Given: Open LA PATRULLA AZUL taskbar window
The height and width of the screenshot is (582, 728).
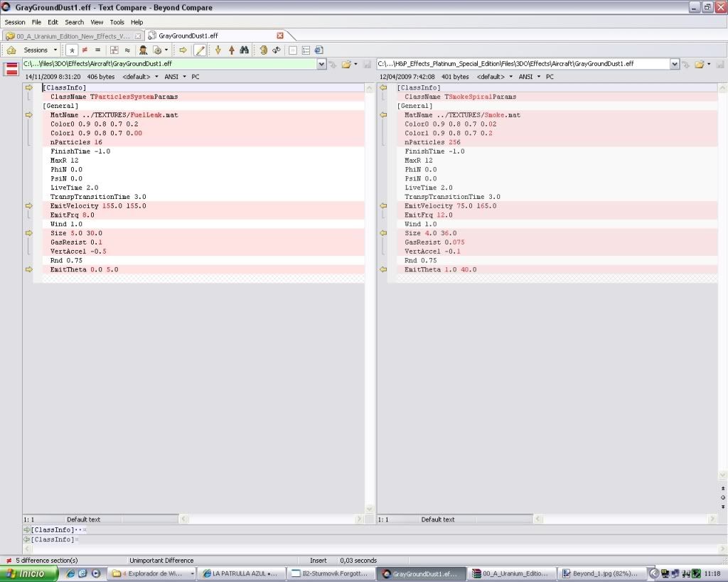Looking at the screenshot, I should [241, 573].
